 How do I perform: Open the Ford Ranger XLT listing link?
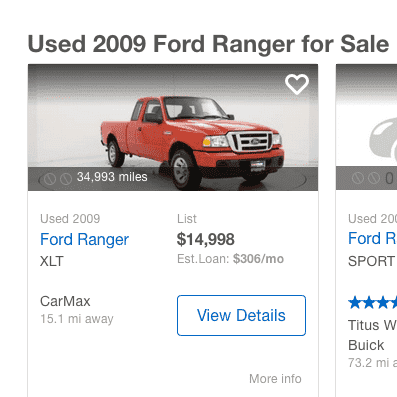pyautogui.click(x=84, y=239)
